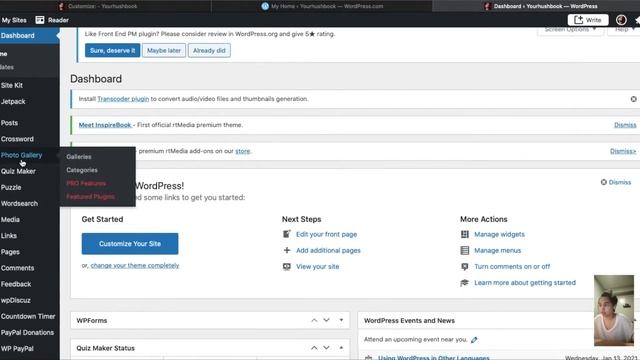
Task: Open the user avatar profile icon
Action: pos(621,20)
